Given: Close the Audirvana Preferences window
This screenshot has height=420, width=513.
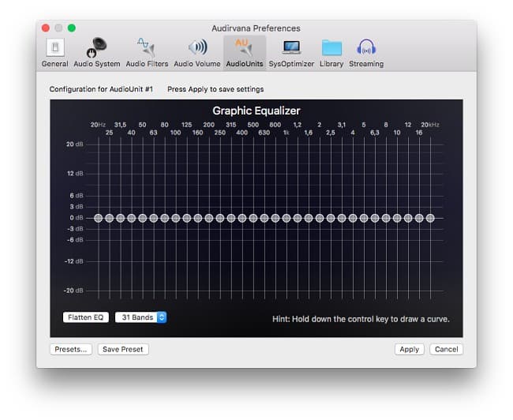Looking at the screenshot, I should [x=46, y=28].
